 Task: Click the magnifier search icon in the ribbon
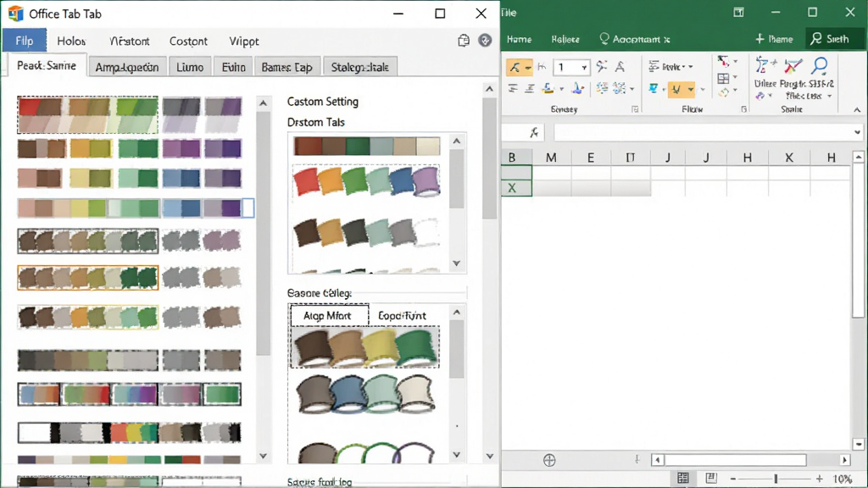point(820,66)
